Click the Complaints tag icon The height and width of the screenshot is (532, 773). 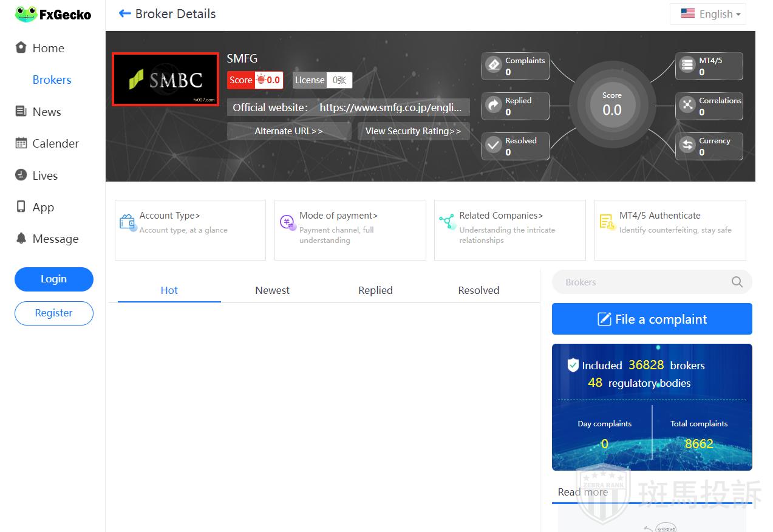(494, 66)
